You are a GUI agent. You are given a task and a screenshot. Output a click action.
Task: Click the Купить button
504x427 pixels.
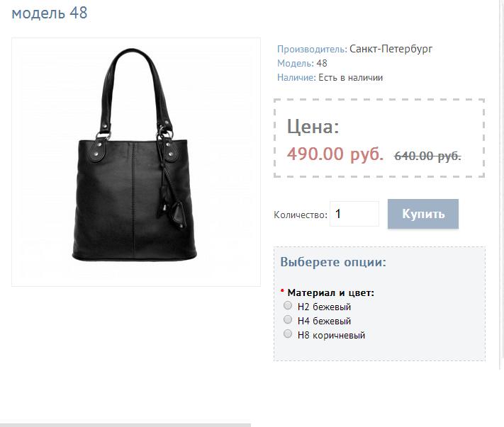point(423,214)
